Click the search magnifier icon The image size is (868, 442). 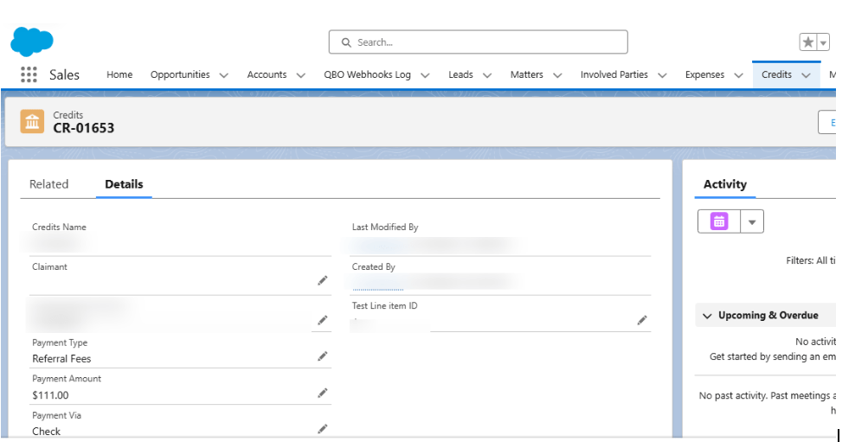click(346, 42)
